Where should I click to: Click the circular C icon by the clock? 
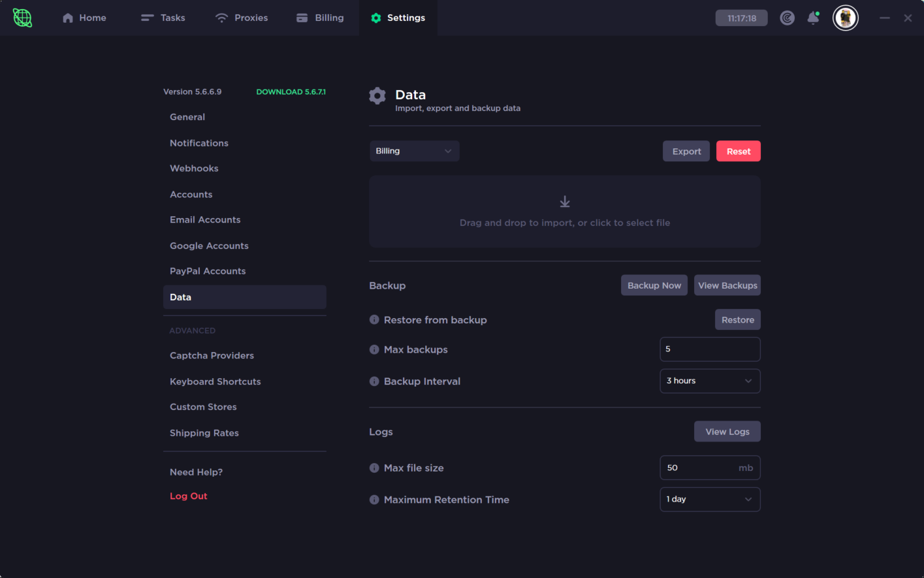tap(787, 18)
